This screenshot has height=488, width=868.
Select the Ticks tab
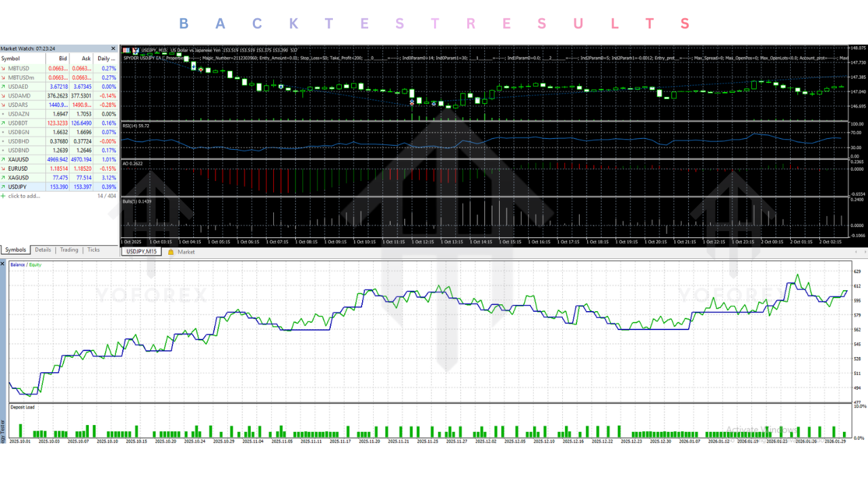[x=93, y=249]
